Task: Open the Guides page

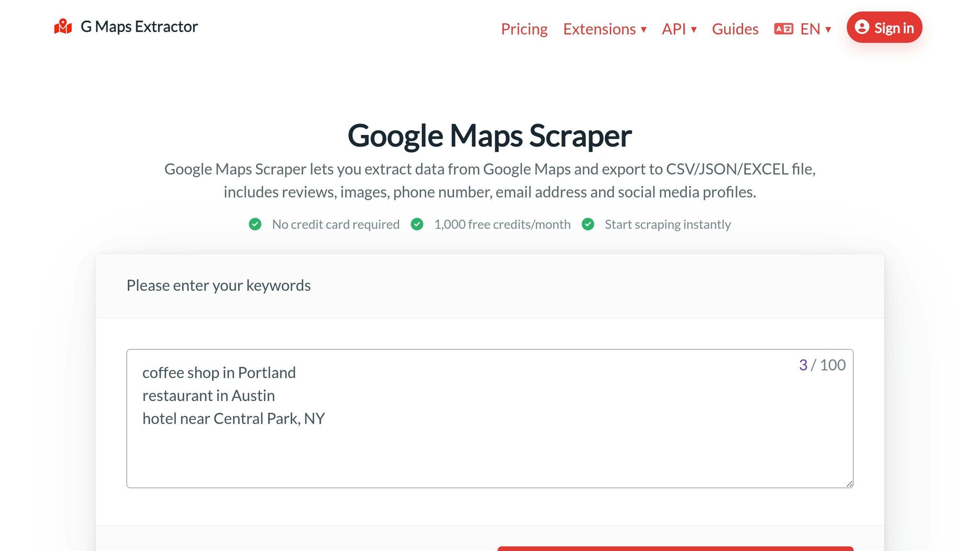Action: pos(735,29)
